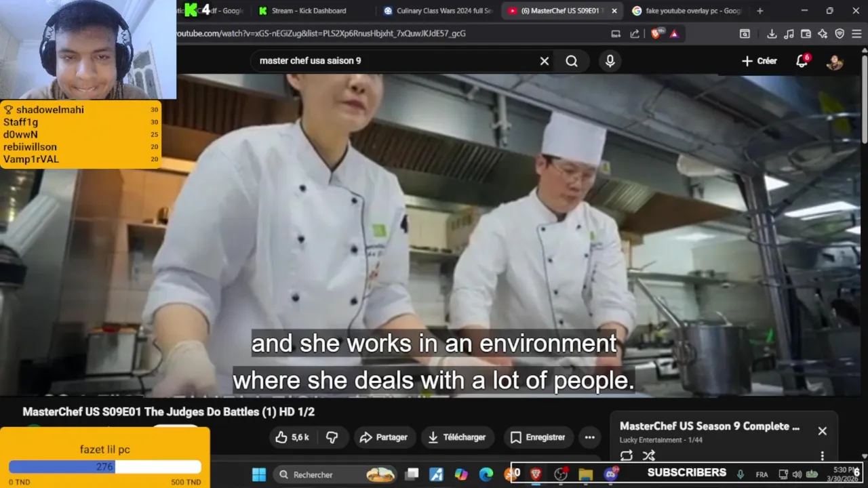
Task: Click the webcam overlay thumbnail
Action: 88,49
